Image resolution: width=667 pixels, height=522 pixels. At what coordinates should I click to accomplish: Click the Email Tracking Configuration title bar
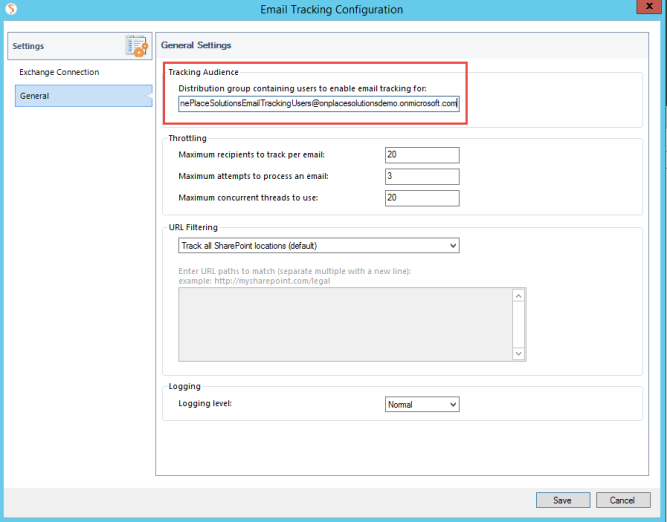click(x=331, y=9)
